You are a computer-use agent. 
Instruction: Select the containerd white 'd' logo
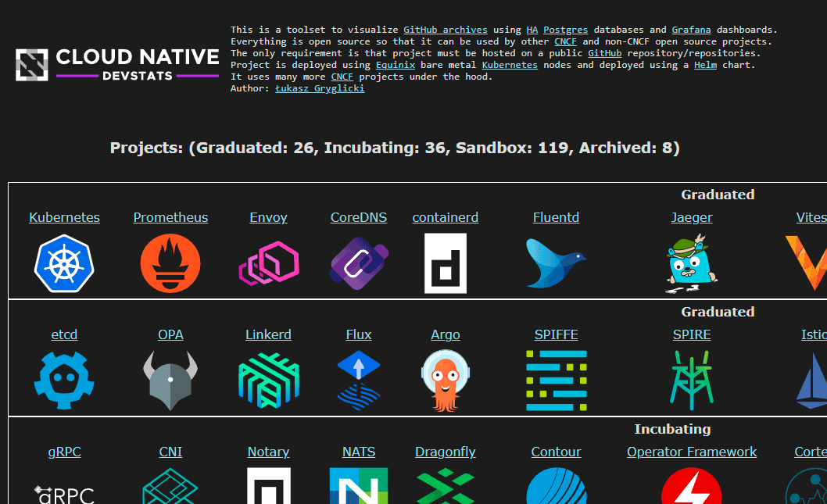click(x=445, y=263)
